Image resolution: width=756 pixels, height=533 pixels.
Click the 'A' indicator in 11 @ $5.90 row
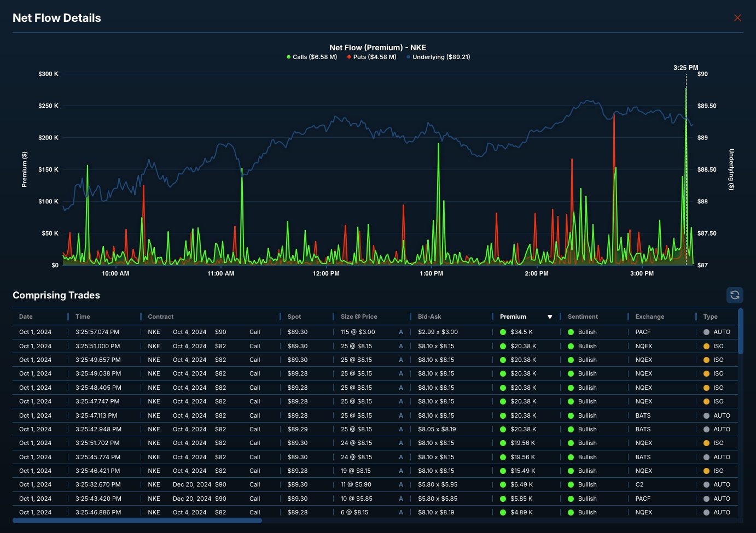[400, 484]
